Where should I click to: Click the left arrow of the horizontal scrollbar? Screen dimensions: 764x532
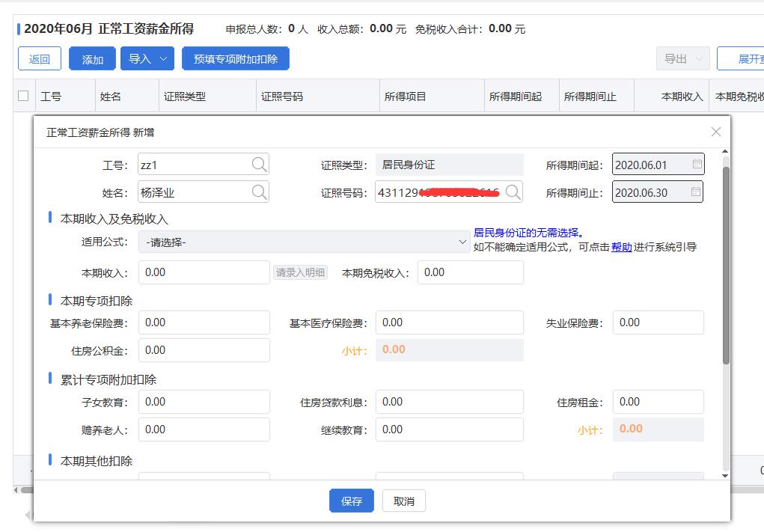pyautogui.click(x=16, y=489)
